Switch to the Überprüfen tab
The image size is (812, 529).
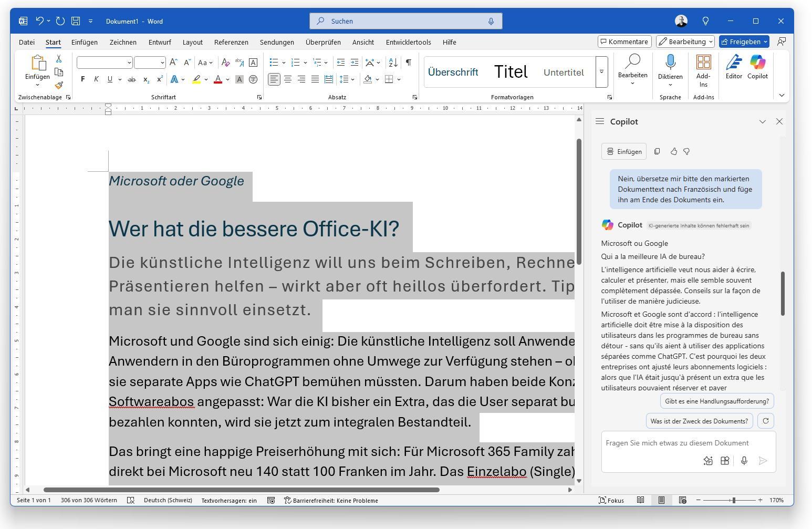(x=323, y=42)
